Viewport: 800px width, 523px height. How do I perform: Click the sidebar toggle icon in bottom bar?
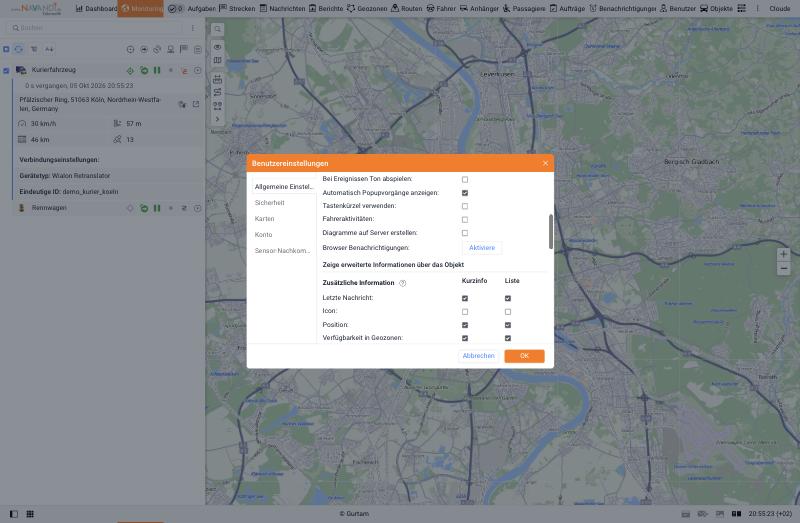click(x=14, y=514)
